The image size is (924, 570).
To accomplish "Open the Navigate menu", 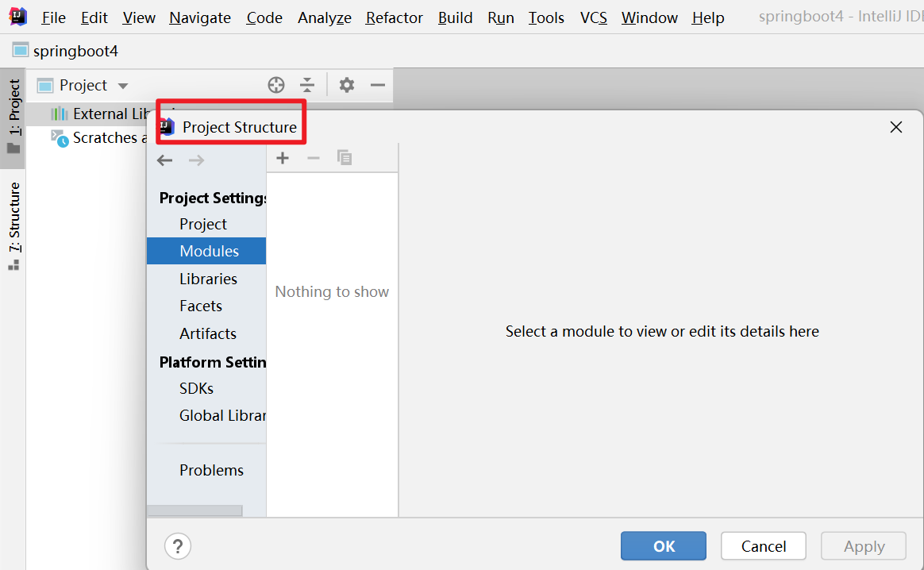I will [200, 17].
